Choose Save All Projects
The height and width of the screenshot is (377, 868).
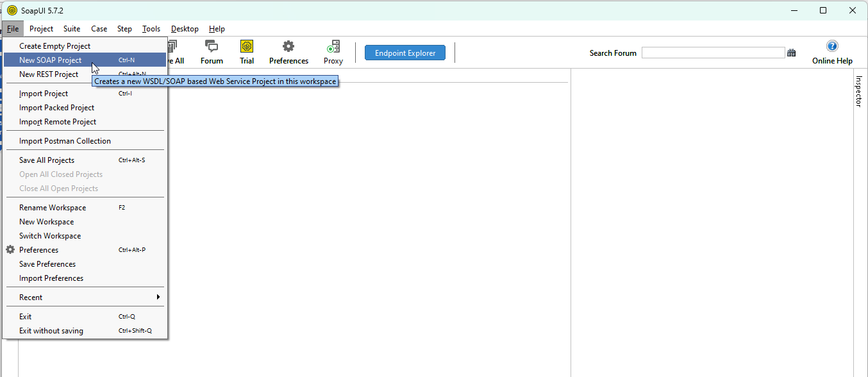click(x=85, y=160)
